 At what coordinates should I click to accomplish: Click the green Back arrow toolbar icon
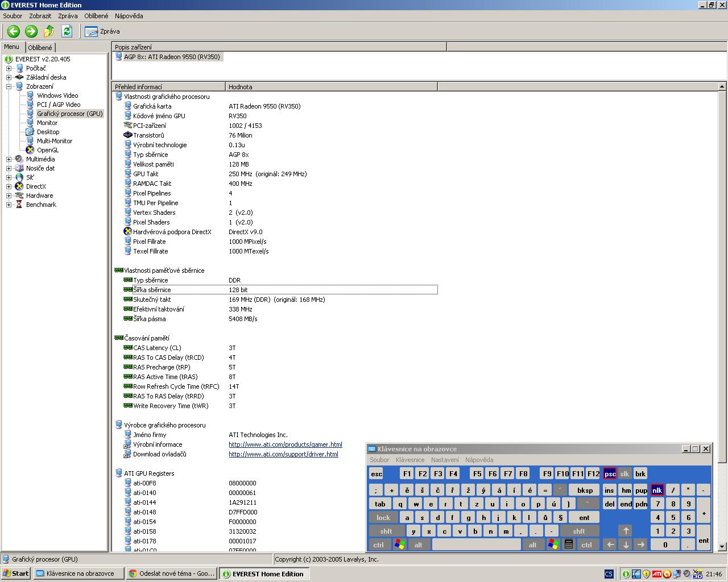pyautogui.click(x=14, y=31)
